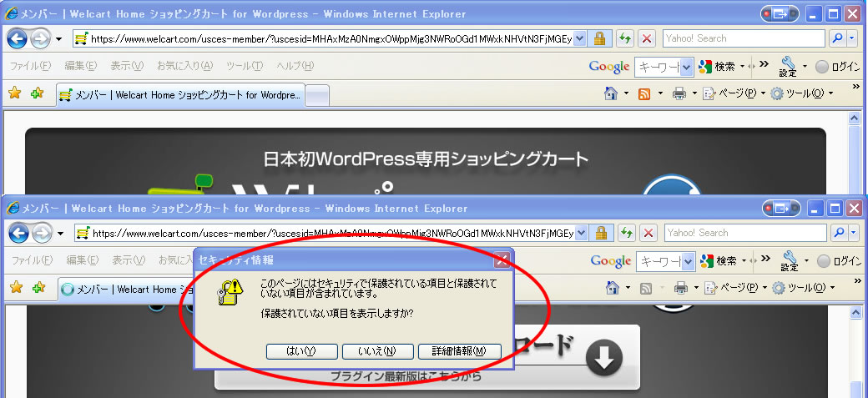Click download arrow icon on page

(604, 358)
